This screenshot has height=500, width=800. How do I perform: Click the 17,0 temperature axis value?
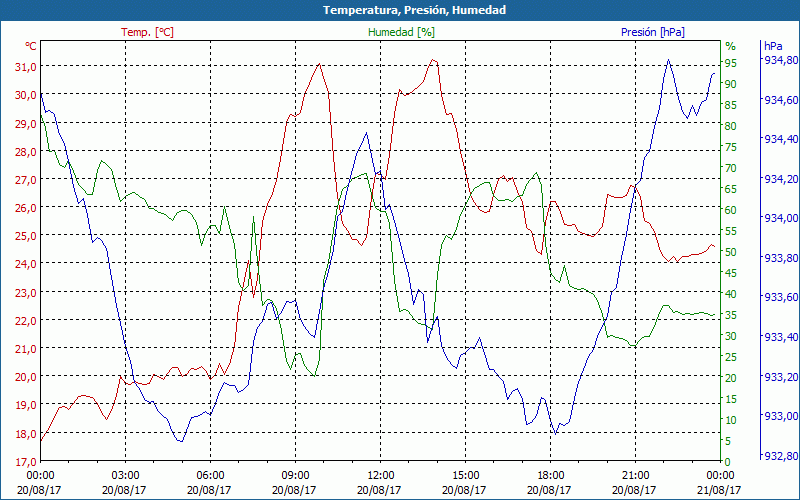(25, 462)
